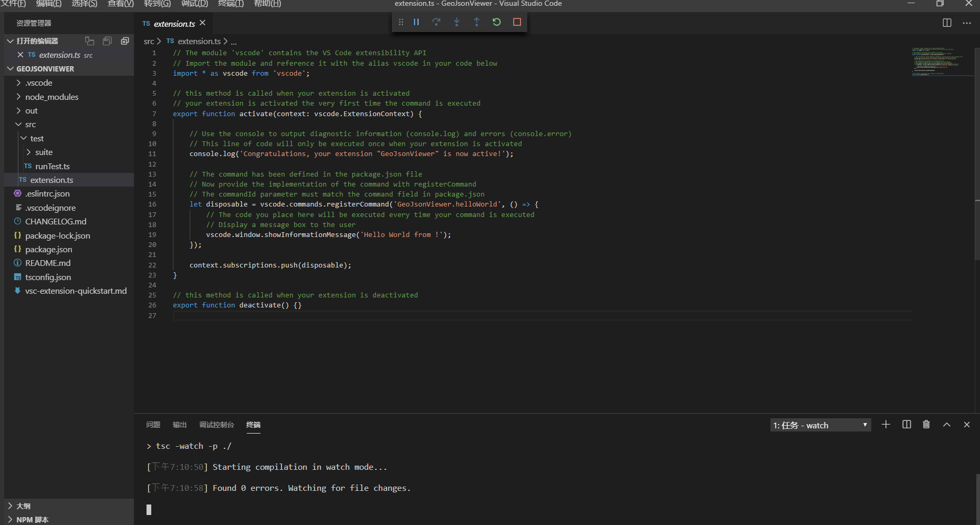Expand the NPM 脚本 section
Screen dimensions: 980x525
(32, 520)
